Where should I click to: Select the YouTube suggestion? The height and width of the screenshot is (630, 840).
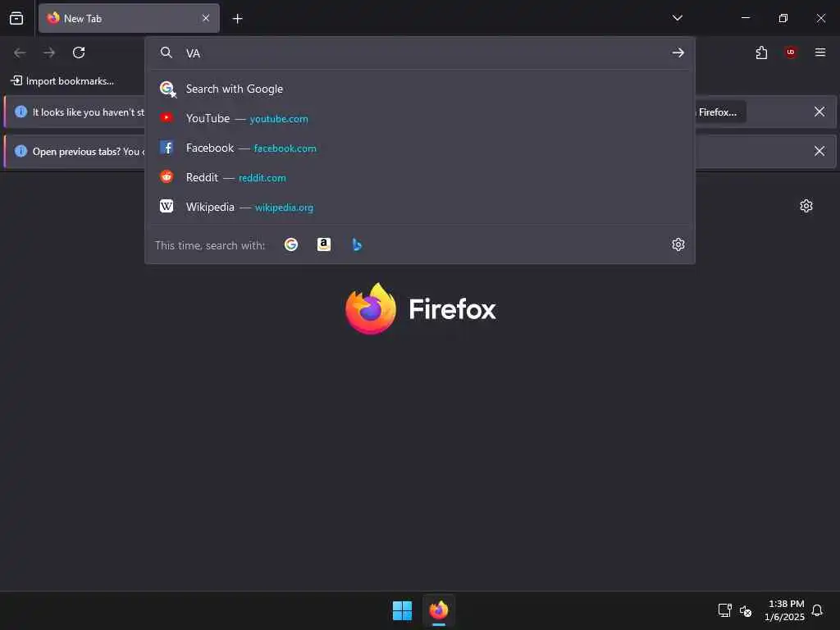[x=420, y=118]
